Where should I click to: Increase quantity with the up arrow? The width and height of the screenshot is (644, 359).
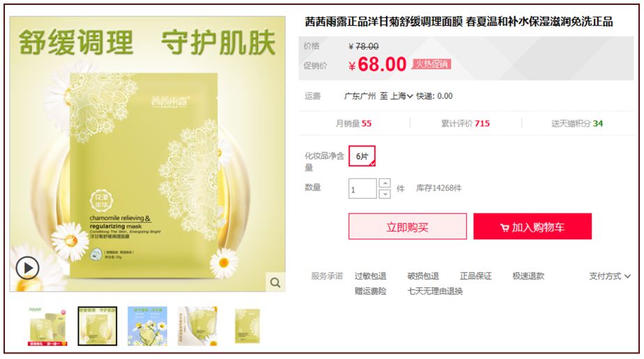pos(385,183)
